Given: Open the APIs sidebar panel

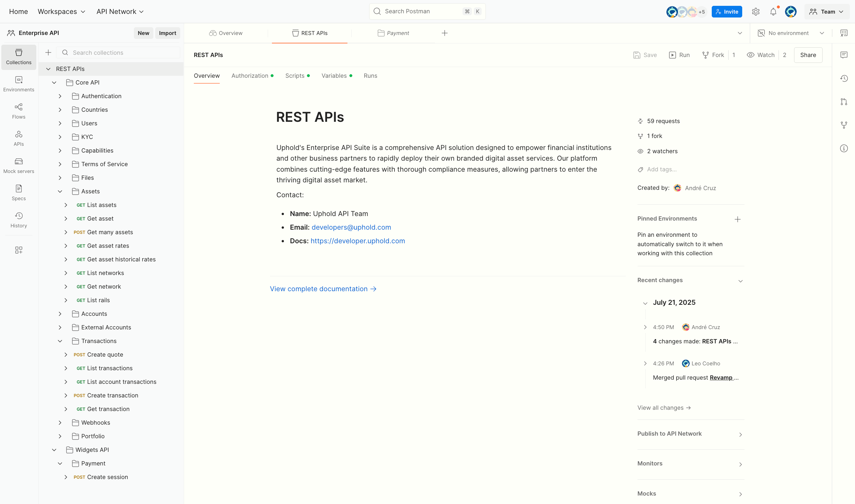Looking at the screenshot, I should (x=19, y=139).
